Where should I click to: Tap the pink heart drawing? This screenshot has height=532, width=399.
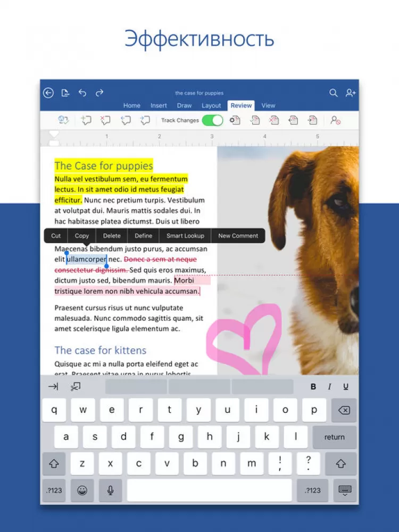pos(245,339)
